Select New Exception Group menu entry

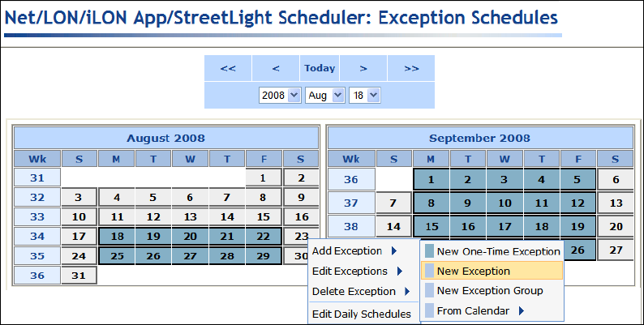[x=490, y=290]
